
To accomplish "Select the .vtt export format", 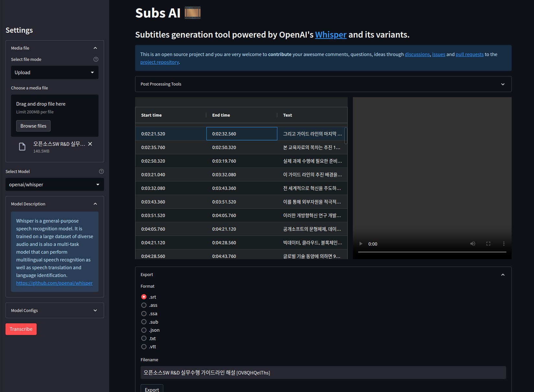I will tap(144, 347).
